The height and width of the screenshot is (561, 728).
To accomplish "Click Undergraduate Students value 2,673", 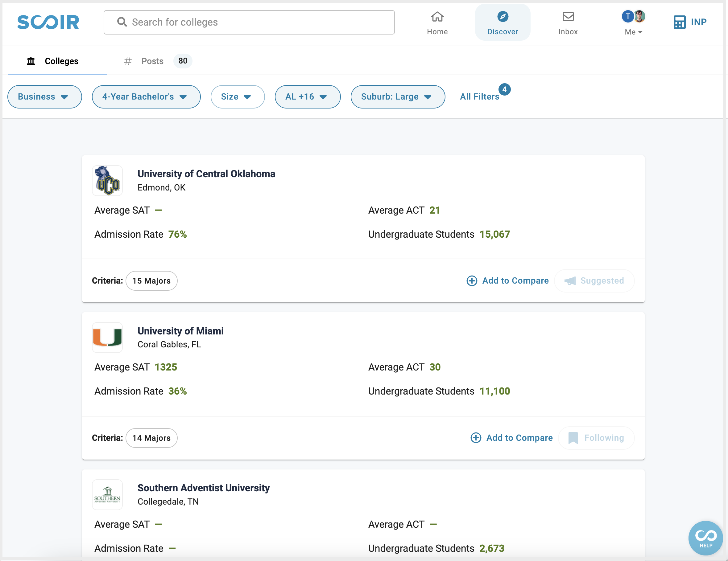I will tap(492, 548).
